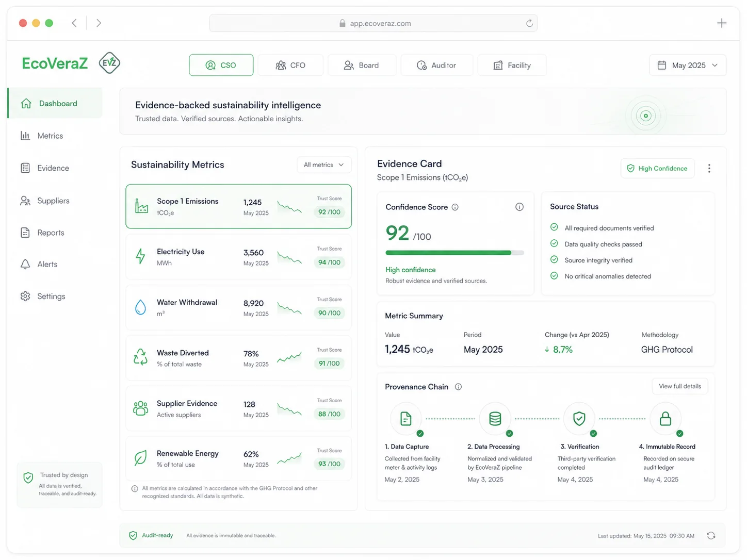Select the Waste Diverted metric card
This screenshot has width=747, height=560.
pyautogui.click(x=239, y=358)
